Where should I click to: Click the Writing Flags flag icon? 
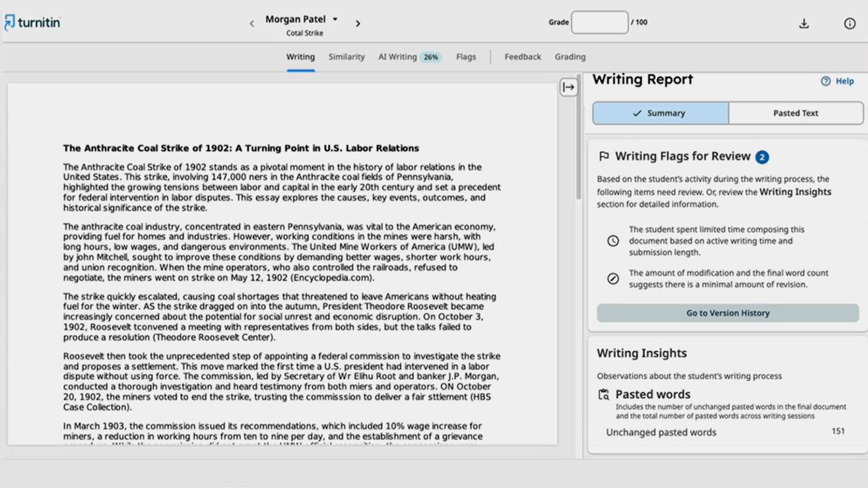[604, 156]
